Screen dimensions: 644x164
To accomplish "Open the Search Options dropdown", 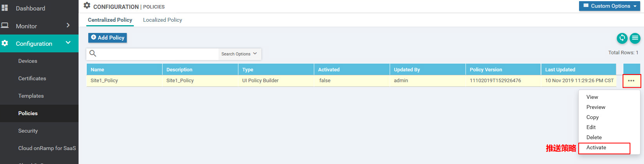I will point(239,54).
